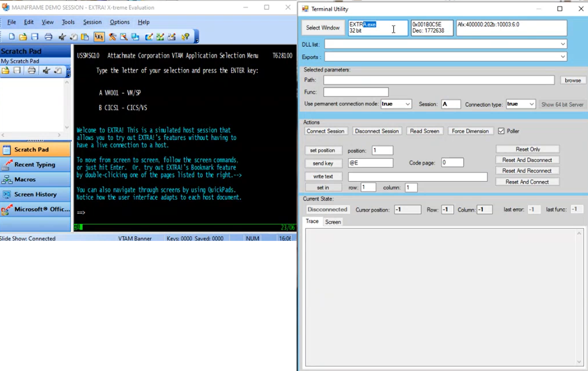Click into the Func input field
Viewport: 588px width, 371px height.
coord(356,92)
